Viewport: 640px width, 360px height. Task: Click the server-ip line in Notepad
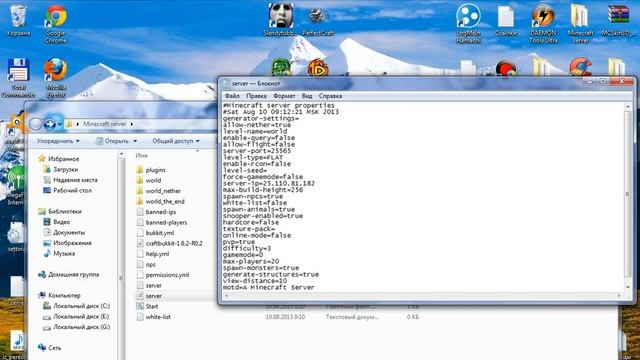(269, 183)
